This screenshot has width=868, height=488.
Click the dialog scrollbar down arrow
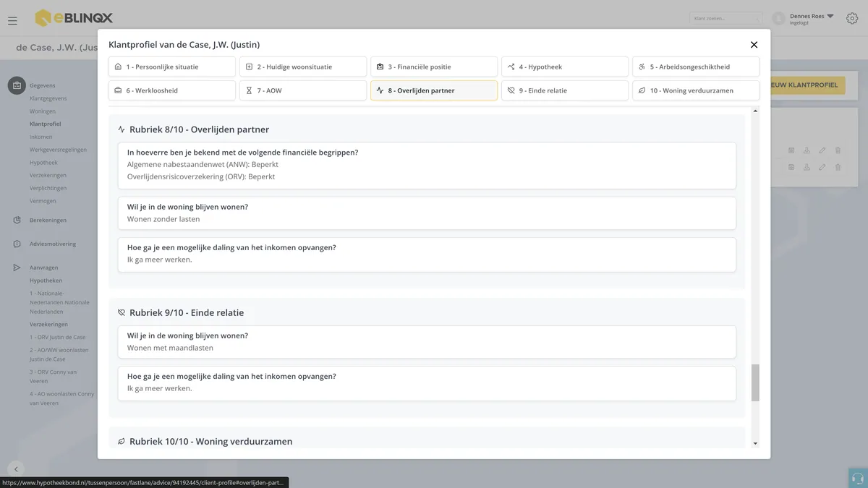755,443
